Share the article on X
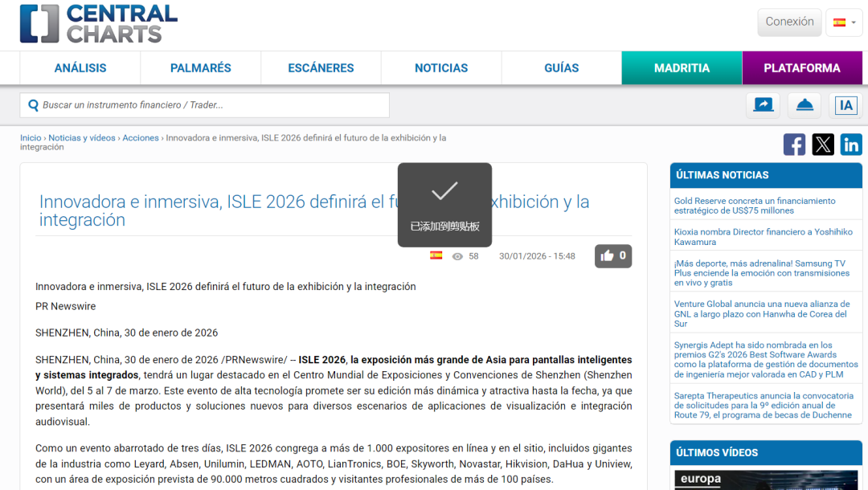 tap(823, 145)
